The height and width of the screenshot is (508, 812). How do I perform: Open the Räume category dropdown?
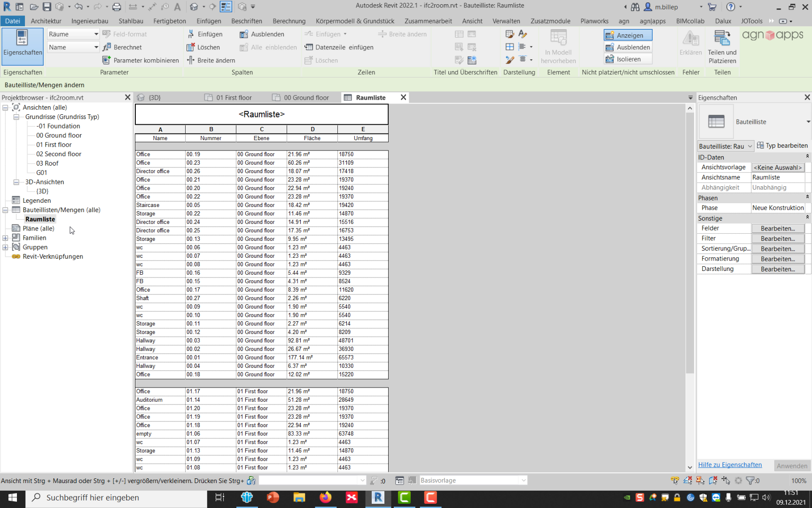click(x=73, y=34)
